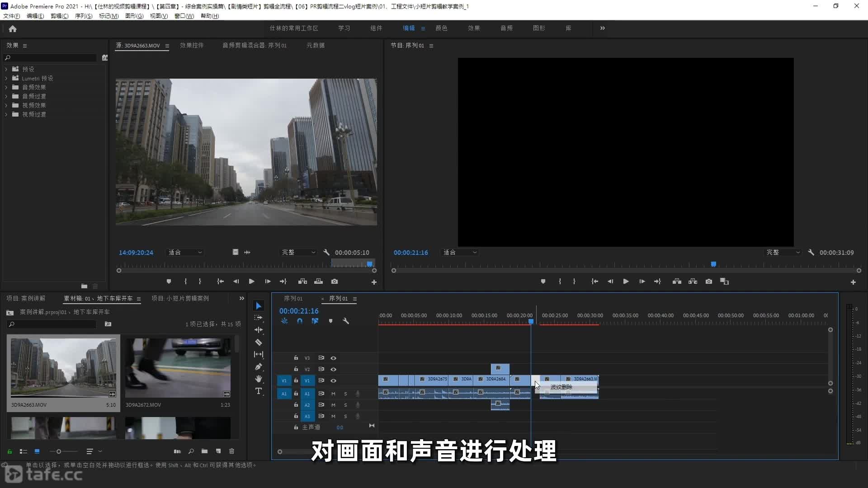Mute audio track A1
This screenshot has height=488, width=868.
click(x=333, y=394)
